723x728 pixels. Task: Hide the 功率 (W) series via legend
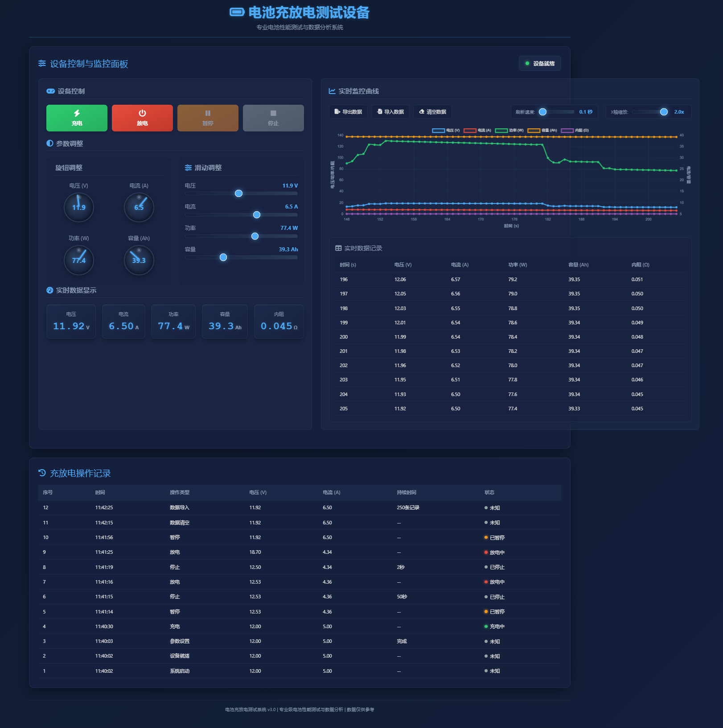click(509, 131)
